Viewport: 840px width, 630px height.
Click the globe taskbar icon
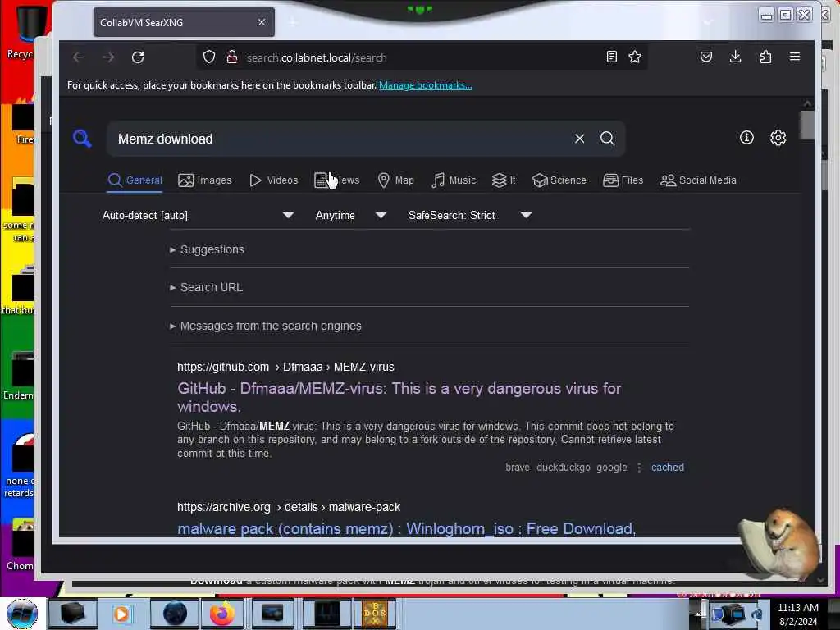click(x=175, y=614)
